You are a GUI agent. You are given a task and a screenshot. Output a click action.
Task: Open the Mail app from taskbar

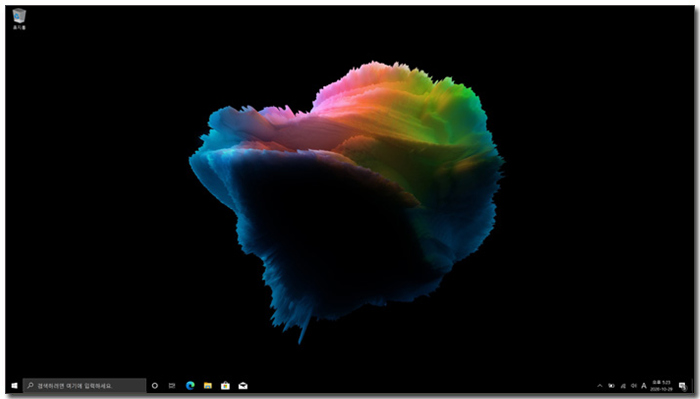point(243,386)
